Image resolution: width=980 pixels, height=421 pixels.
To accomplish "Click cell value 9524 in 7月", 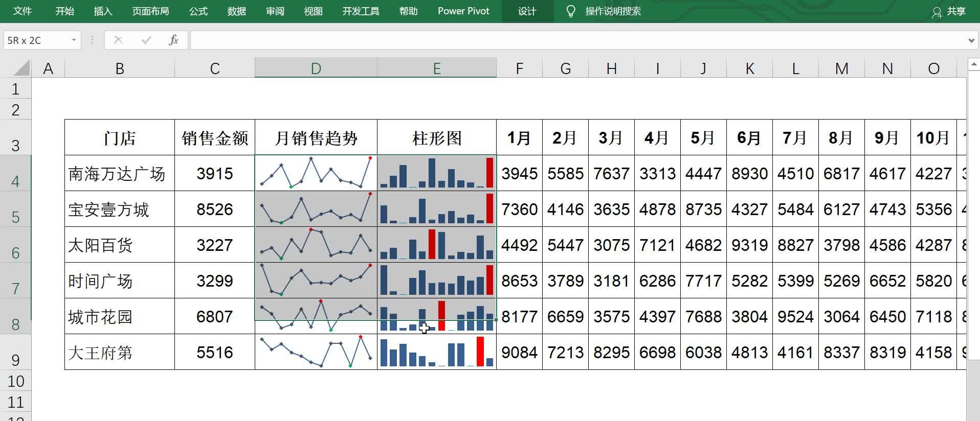I will click(x=795, y=316).
